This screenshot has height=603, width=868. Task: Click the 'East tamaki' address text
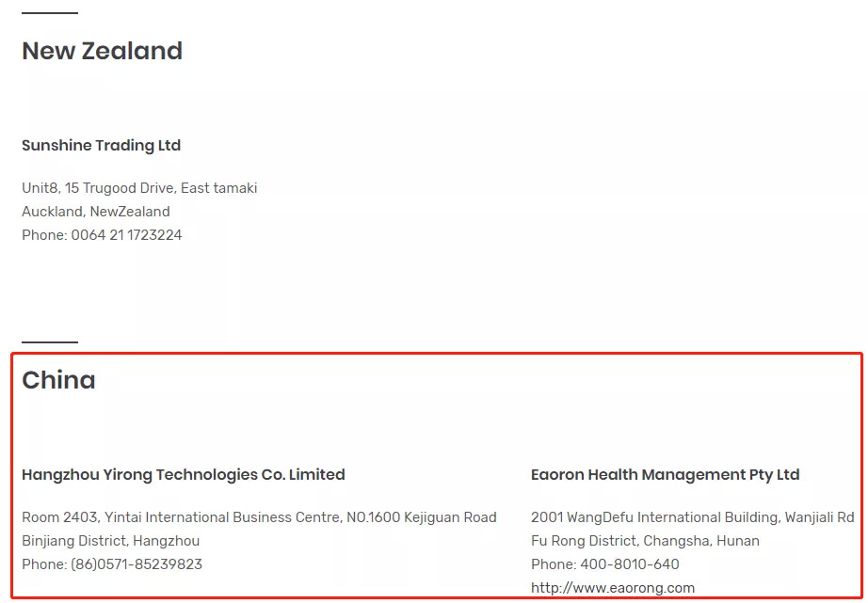pos(218,188)
